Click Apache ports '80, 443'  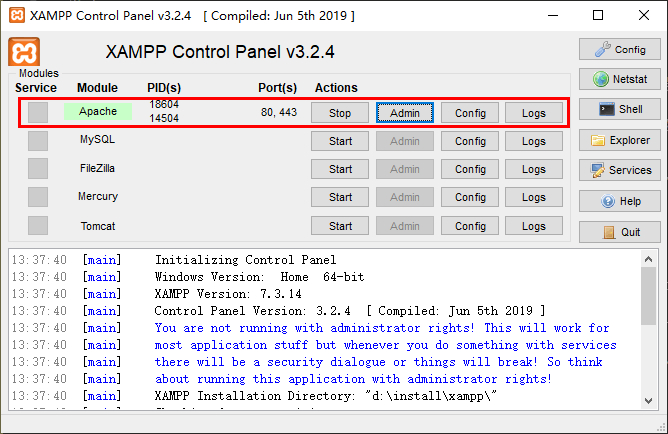pos(279,112)
